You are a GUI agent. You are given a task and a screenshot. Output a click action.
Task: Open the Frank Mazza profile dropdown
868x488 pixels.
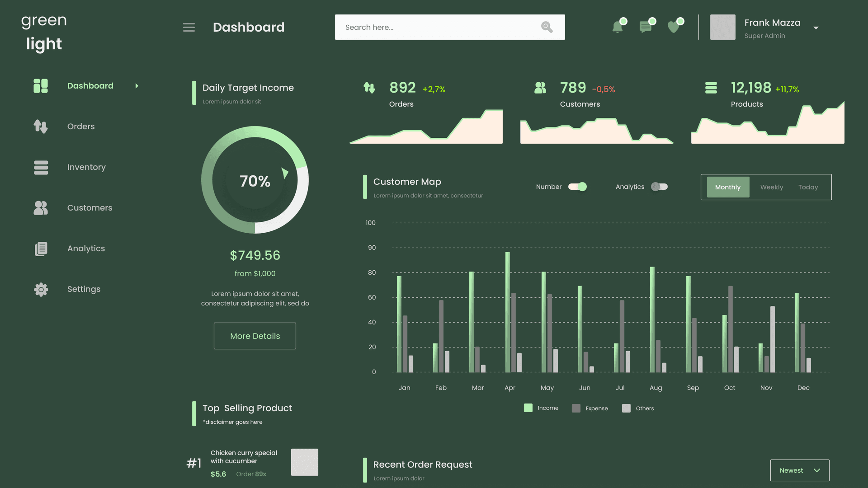pos(816,28)
